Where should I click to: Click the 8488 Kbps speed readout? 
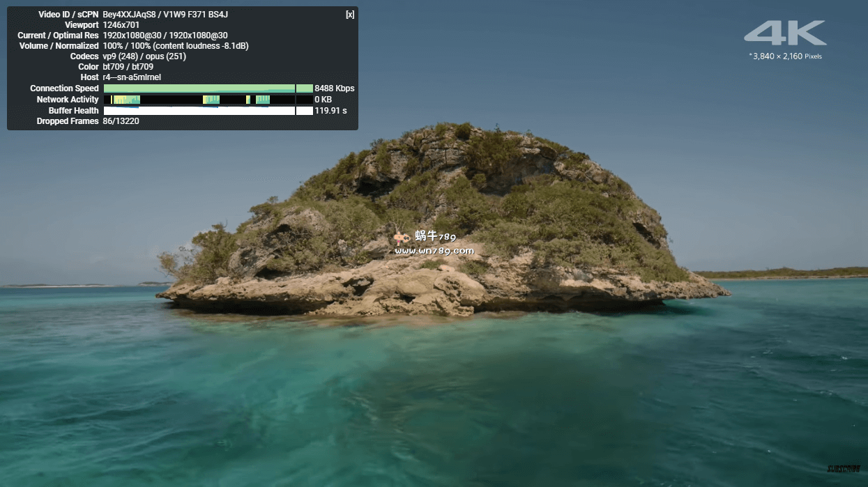coord(335,88)
